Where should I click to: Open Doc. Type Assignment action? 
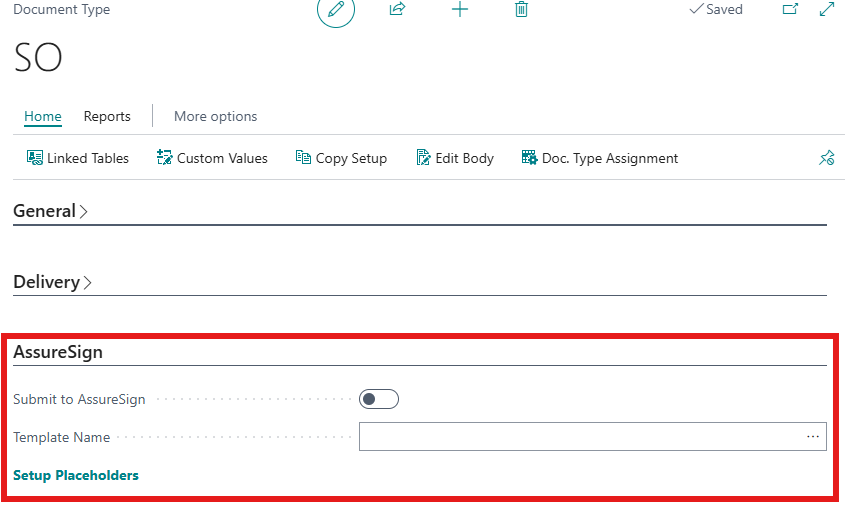[x=600, y=158]
